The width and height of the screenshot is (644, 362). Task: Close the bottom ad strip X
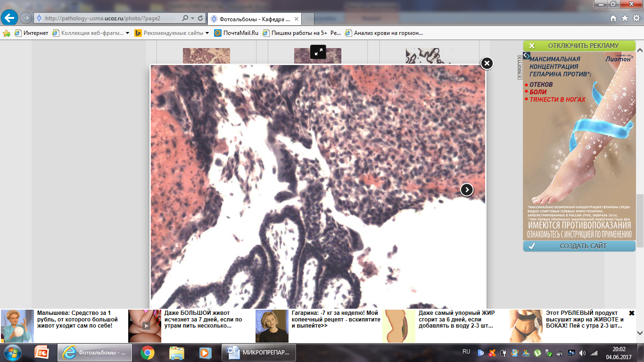(x=632, y=313)
